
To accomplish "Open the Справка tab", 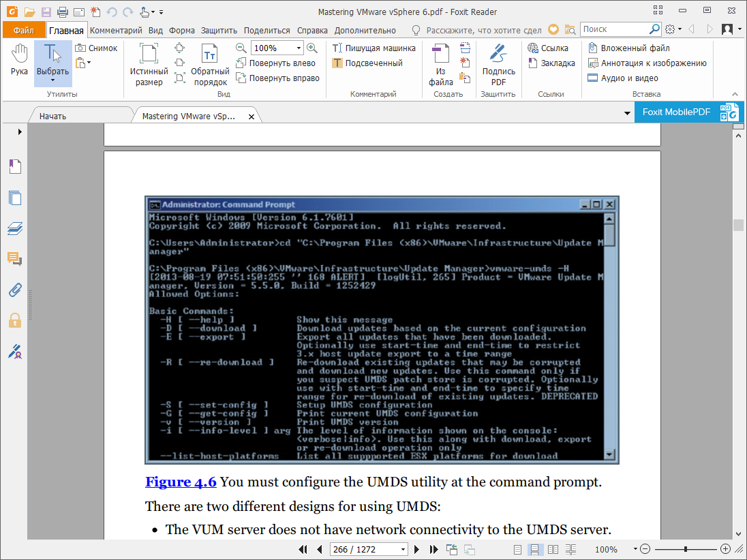I will pyautogui.click(x=312, y=30).
